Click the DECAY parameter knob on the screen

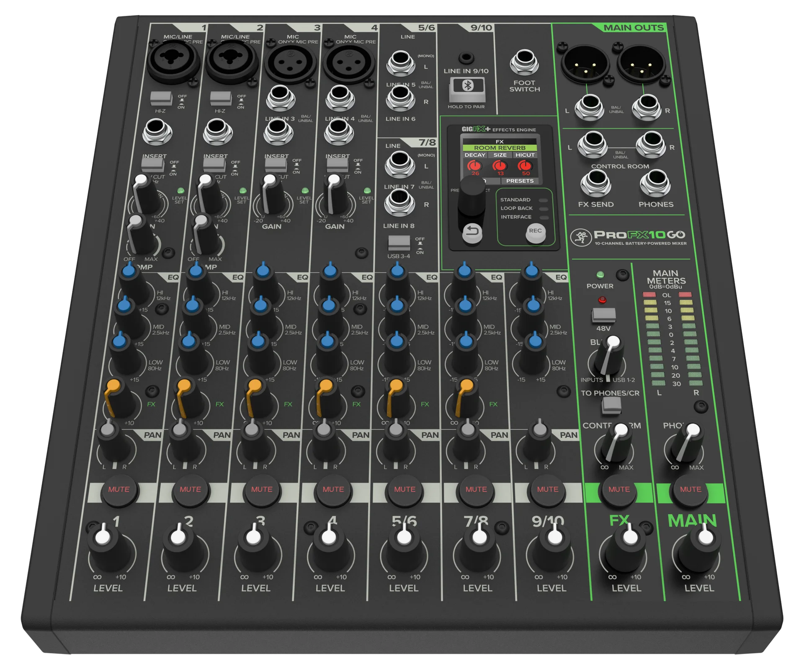[475, 166]
